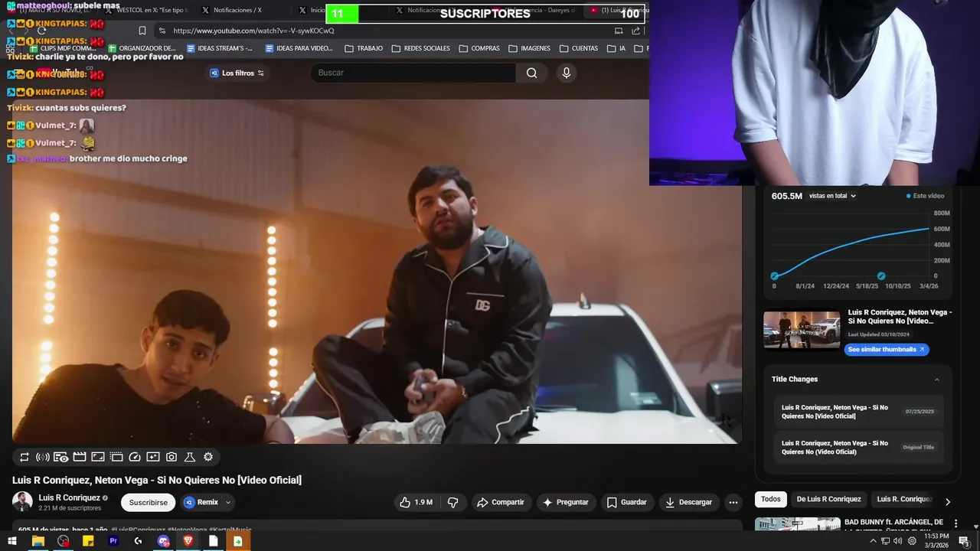This screenshot has width=980, height=551.
Task: Click See similar thumbnails button
Action: click(887, 350)
